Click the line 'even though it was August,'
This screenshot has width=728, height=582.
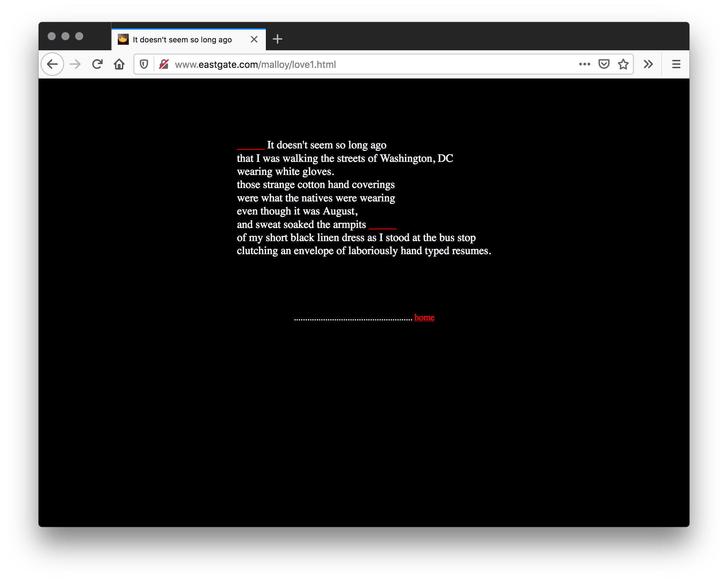click(297, 211)
